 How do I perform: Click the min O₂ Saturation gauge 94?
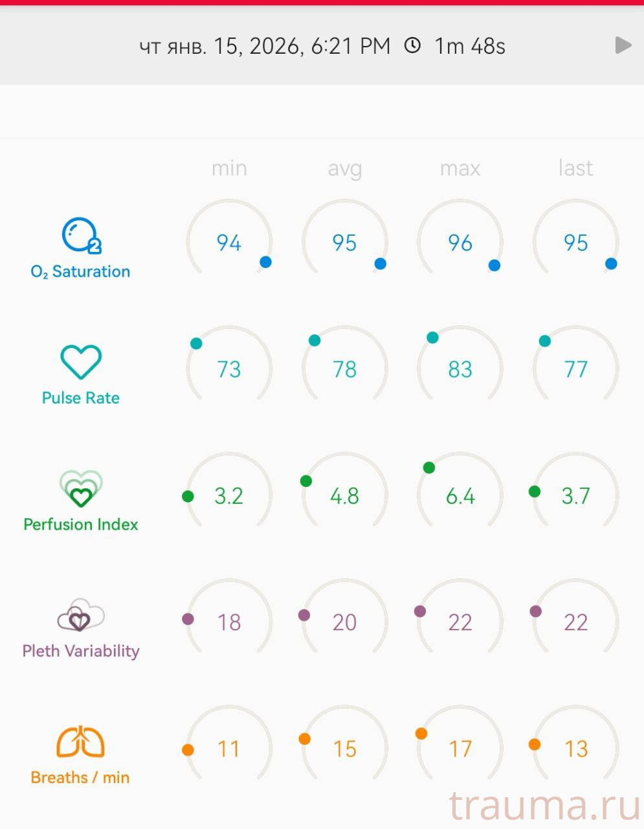pyautogui.click(x=229, y=242)
